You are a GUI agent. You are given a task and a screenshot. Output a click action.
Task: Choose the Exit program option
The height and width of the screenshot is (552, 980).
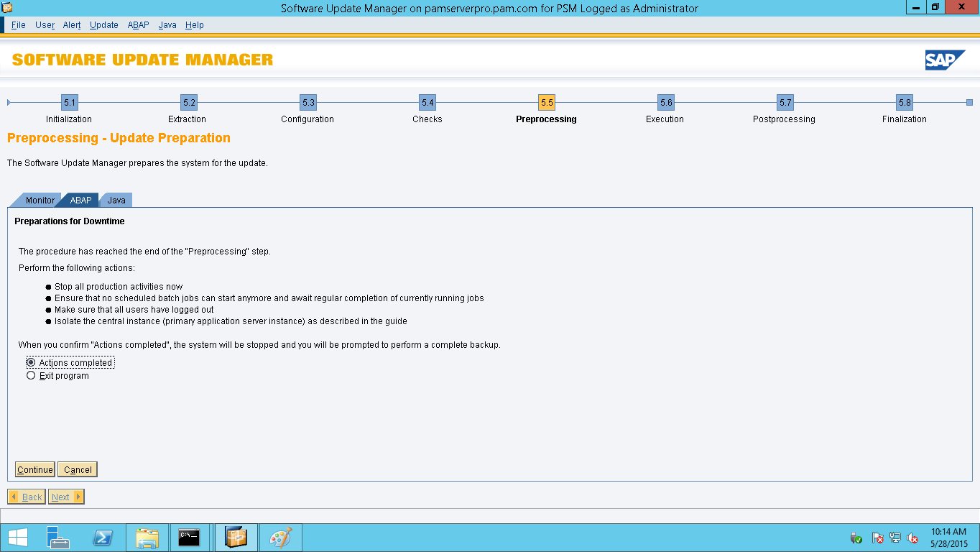click(31, 375)
